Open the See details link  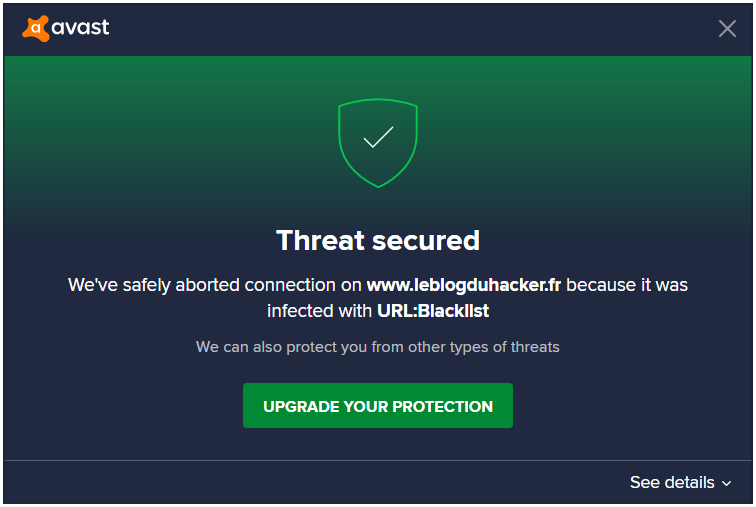(x=672, y=482)
